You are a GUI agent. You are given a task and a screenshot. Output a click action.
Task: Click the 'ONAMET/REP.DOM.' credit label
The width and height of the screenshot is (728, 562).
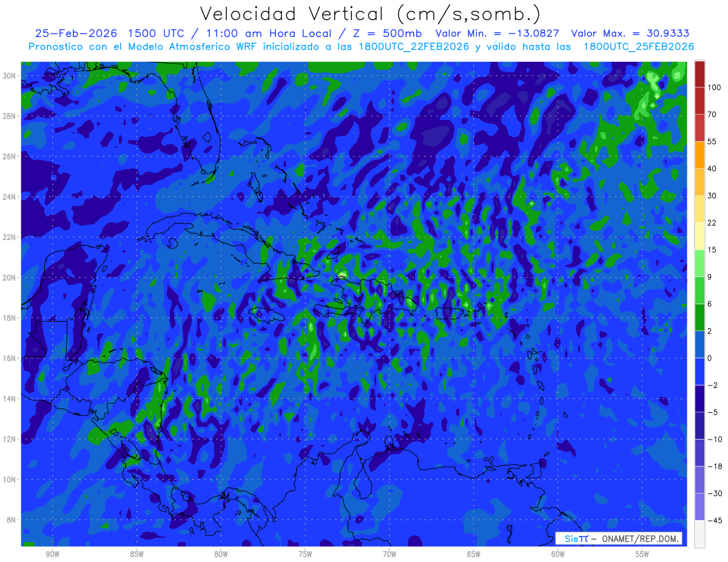click(639, 539)
